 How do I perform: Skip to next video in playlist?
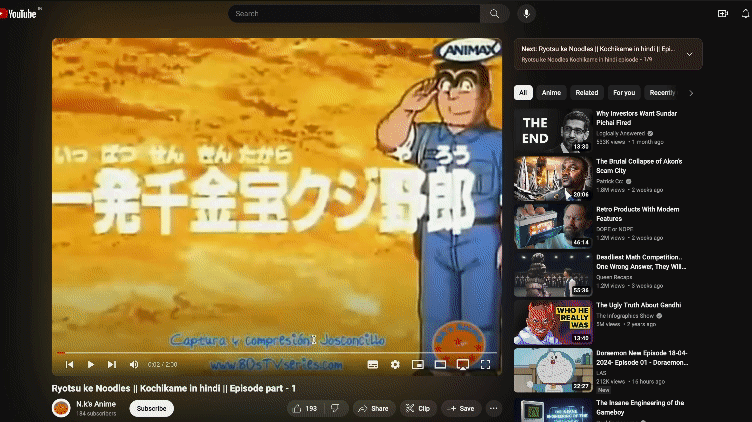pyautogui.click(x=112, y=364)
